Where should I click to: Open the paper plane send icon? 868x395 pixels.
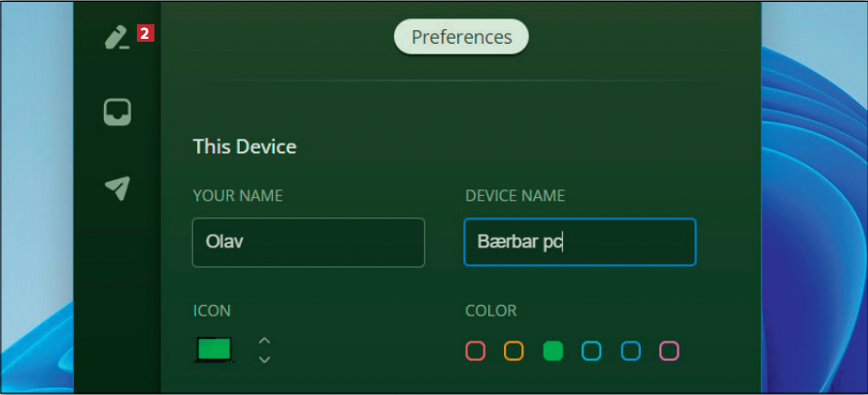(x=117, y=187)
